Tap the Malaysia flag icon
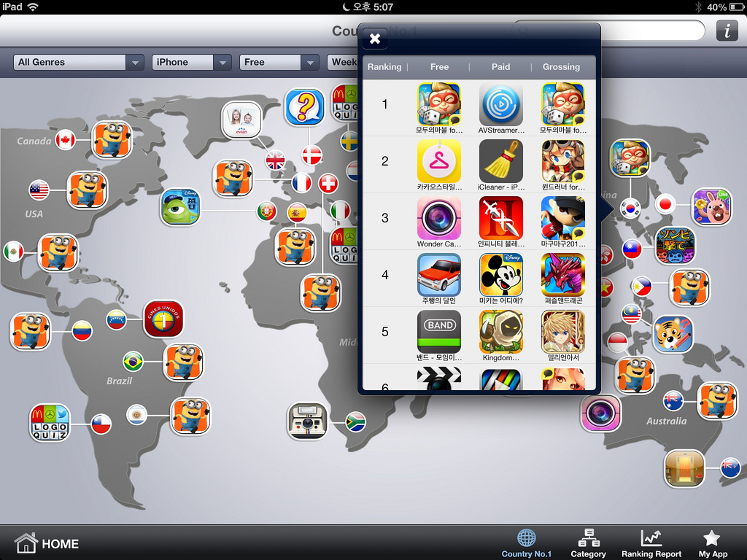Viewport: 747px width, 560px height. (x=632, y=314)
